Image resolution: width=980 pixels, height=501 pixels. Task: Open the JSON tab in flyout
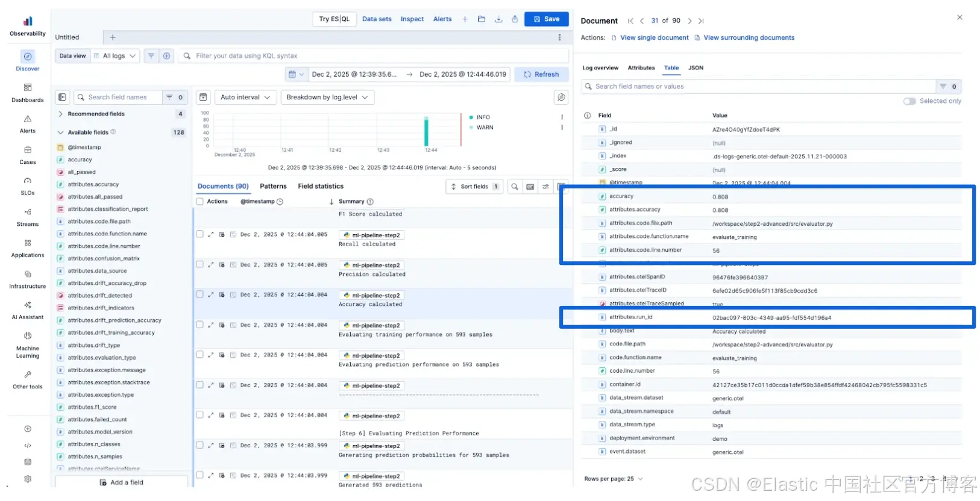click(x=696, y=68)
